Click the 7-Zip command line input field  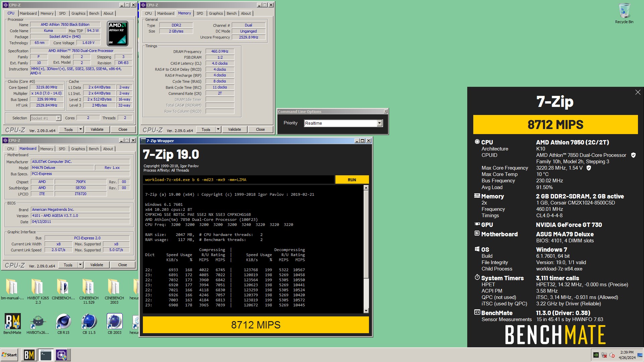238,180
